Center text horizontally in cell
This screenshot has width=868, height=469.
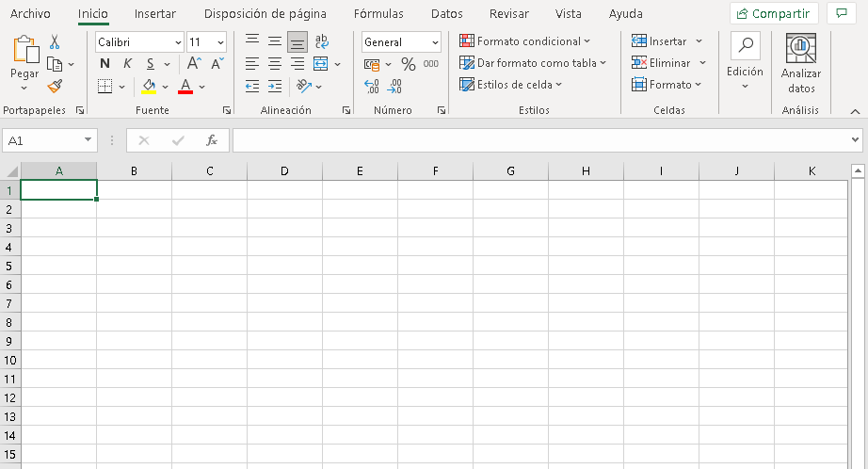click(275, 64)
